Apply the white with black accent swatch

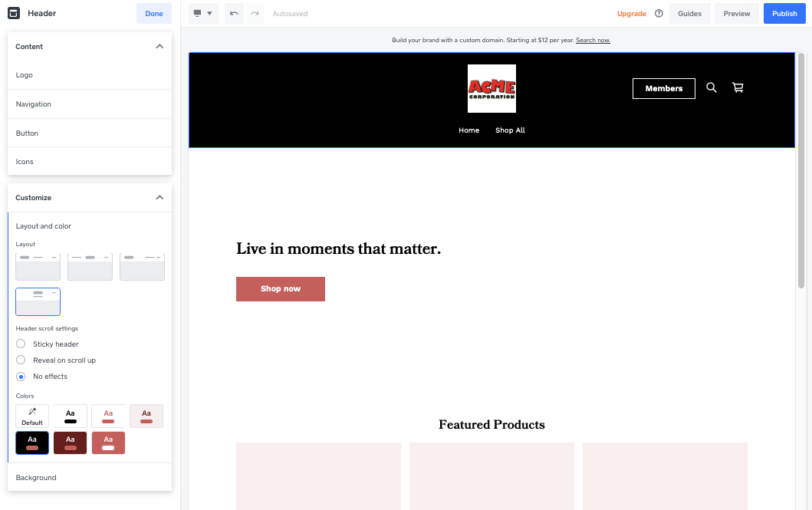[71, 416]
